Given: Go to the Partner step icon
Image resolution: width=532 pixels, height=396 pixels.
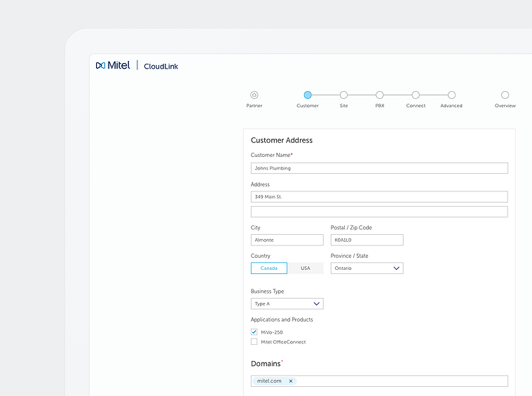Looking at the screenshot, I should pyautogui.click(x=254, y=95).
